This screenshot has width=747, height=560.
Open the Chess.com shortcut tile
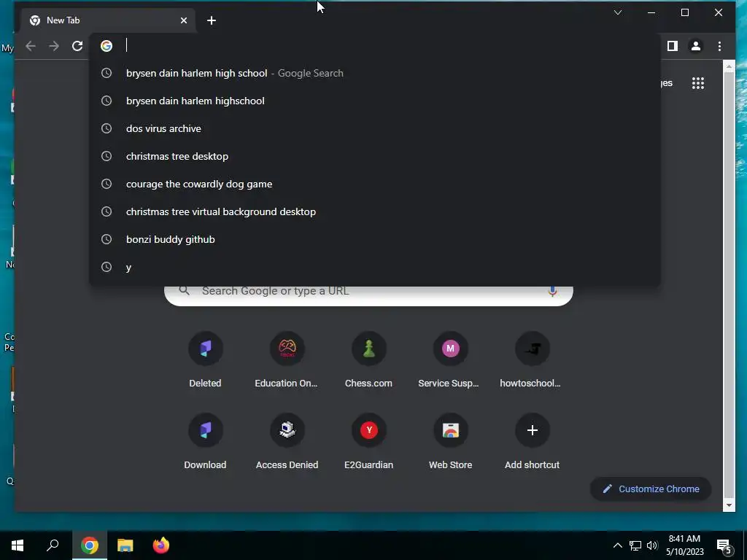(x=368, y=360)
